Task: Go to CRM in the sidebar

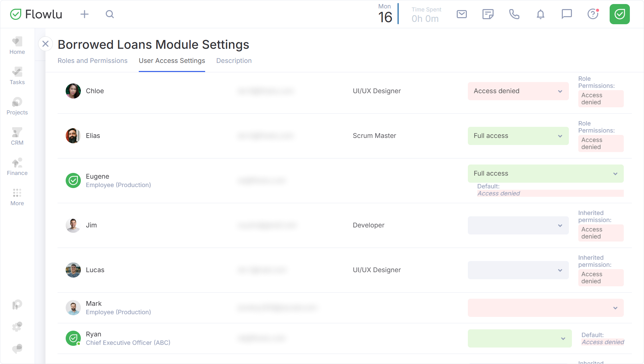Action: [17, 136]
